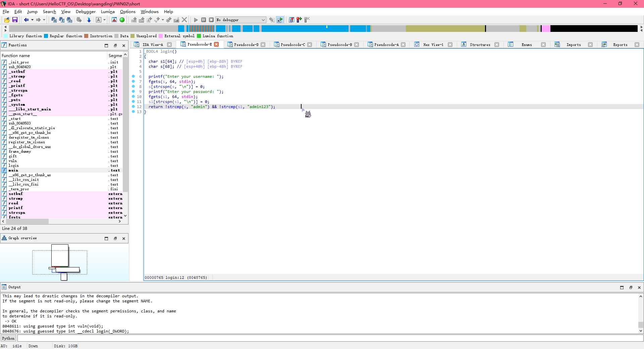644x349 pixels.
Task: Open the Debugger menu
Action: [86, 12]
